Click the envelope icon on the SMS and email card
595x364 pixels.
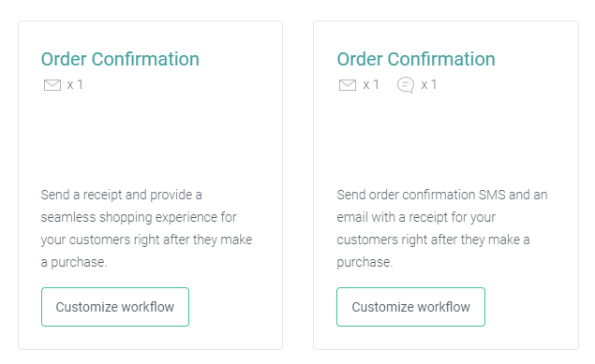[x=348, y=85]
